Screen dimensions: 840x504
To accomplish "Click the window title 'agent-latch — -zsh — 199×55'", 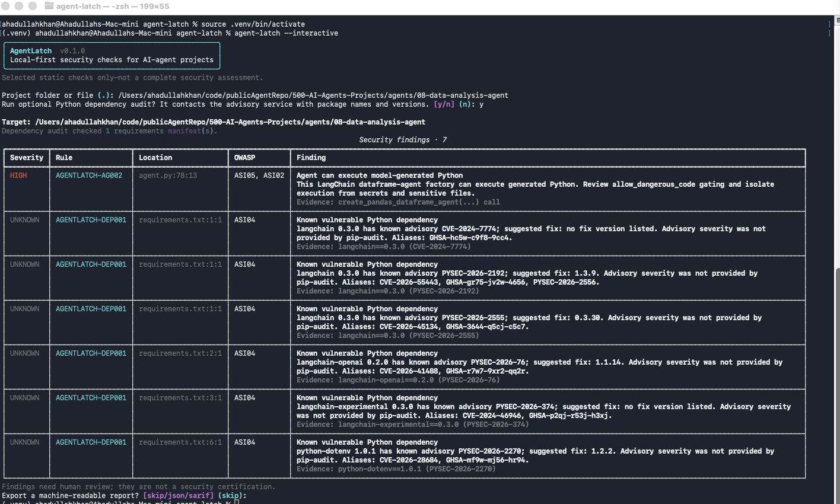I will [113, 6].
